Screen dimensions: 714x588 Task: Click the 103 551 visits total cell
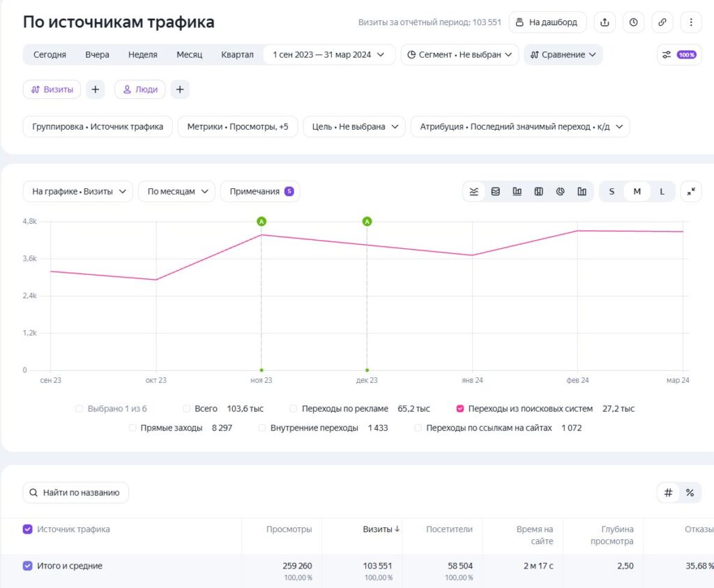[x=377, y=566]
